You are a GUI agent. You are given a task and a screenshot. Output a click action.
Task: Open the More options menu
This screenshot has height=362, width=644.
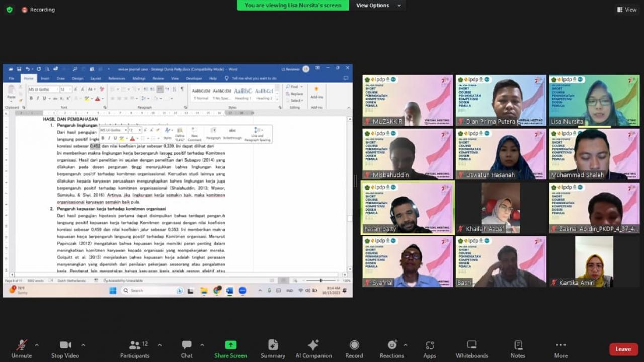tap(560, 349)
